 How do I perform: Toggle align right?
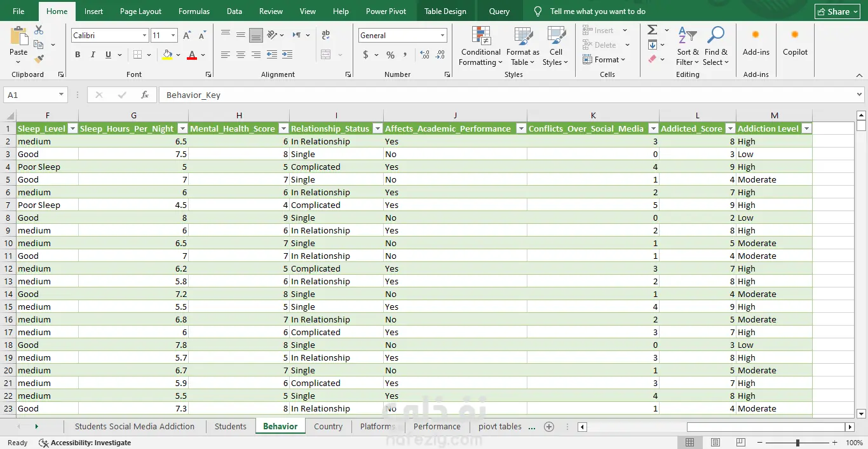[255, 55]
